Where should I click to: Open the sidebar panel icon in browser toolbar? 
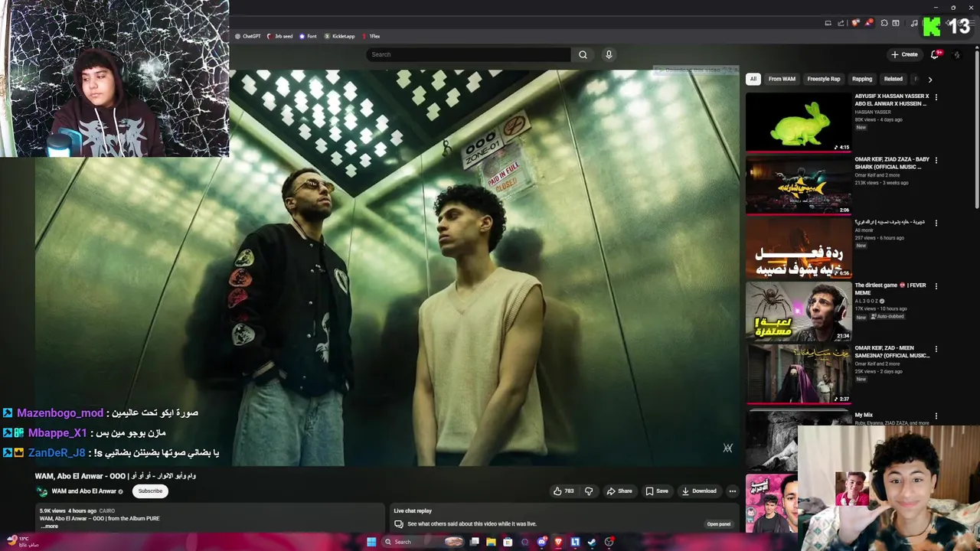point(896,23)
